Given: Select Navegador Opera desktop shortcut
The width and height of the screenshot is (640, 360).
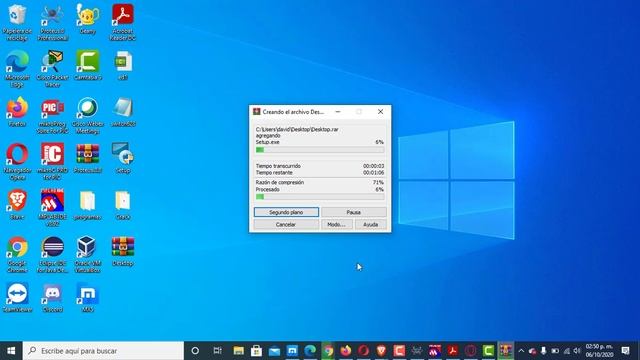Looking at the screenshot, I should pos(17,162).
